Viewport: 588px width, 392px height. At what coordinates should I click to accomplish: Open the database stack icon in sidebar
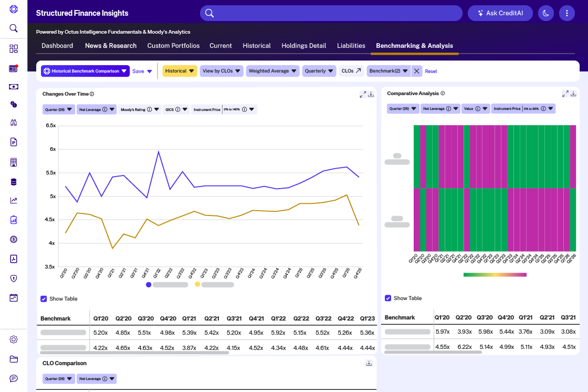(x=14, y=182)
